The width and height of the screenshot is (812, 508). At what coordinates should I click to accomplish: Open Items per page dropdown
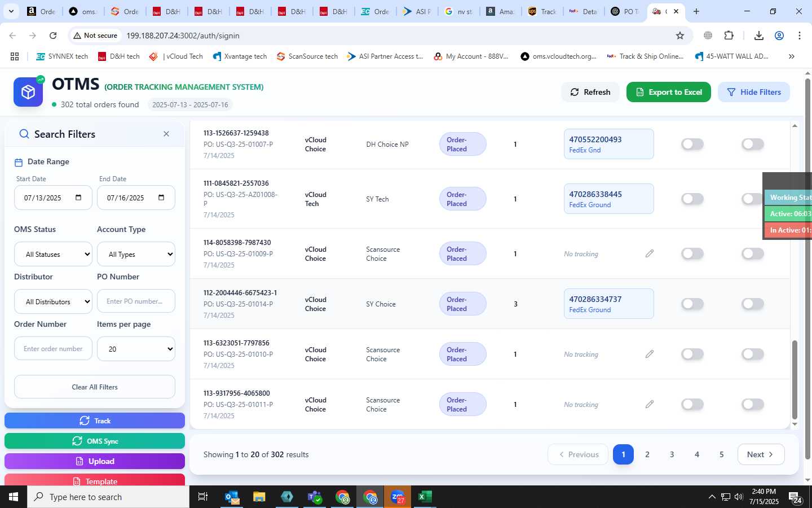click(136, 349)
